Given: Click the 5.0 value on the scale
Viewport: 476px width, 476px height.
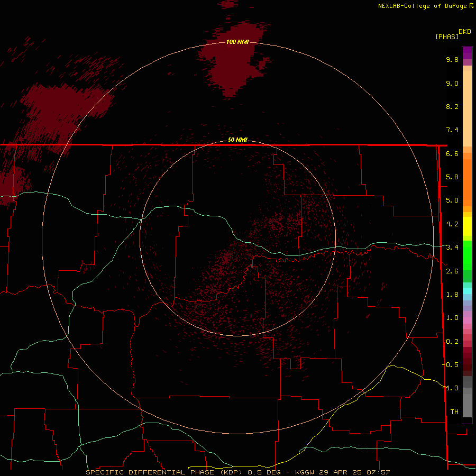Looking at the screenshot, I should pos(452,200).
